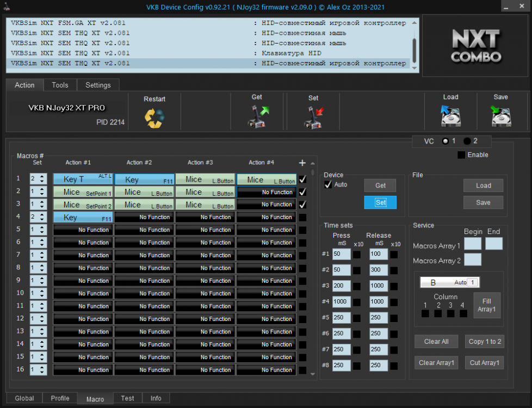Toggle Auto in the Device panel

327,184
